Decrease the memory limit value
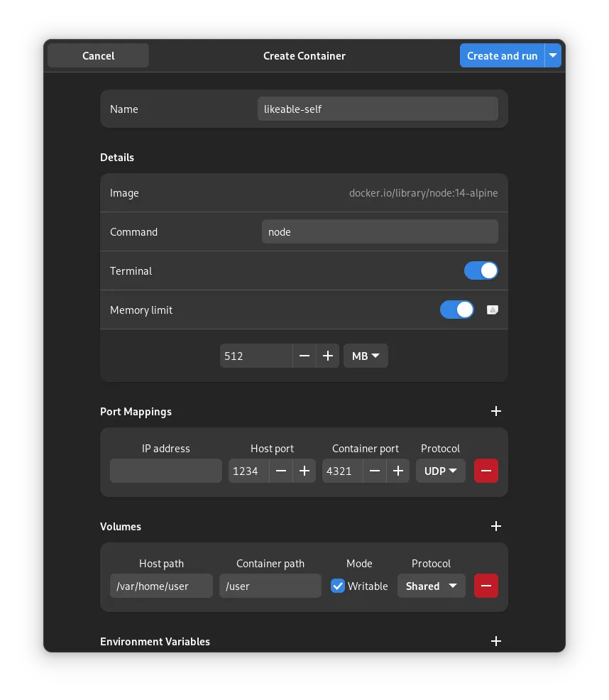The width and height of the screenshot is (609, 700). (304, 356)
